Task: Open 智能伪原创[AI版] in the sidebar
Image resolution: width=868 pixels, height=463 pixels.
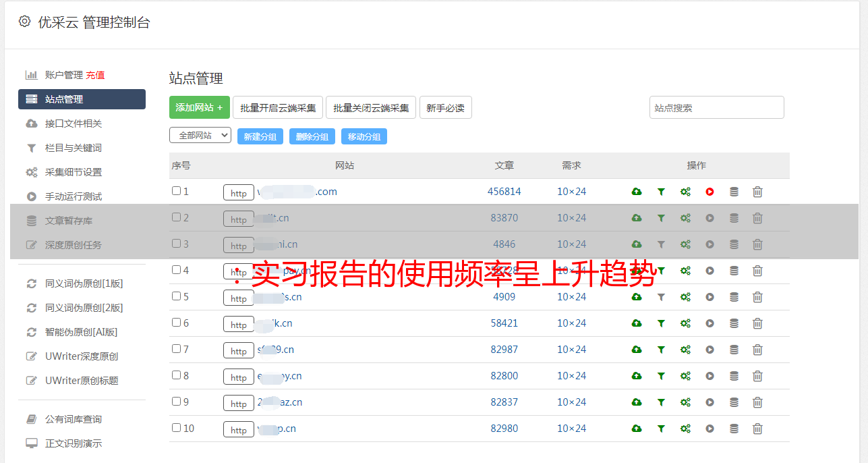Action: 82,332
